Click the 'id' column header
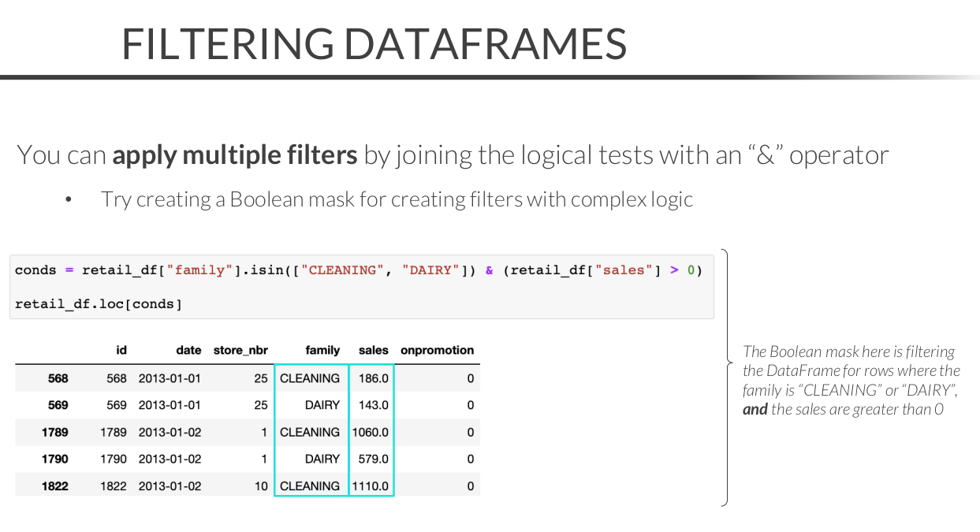 (121, 350)
